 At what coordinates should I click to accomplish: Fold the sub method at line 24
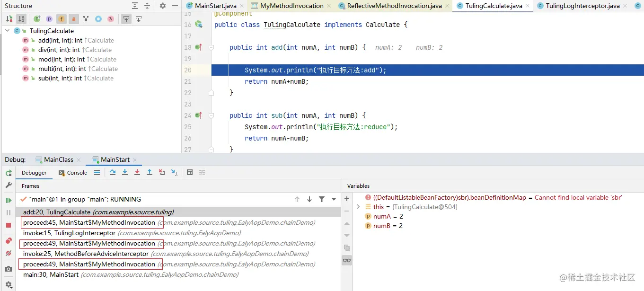(212, 115)
